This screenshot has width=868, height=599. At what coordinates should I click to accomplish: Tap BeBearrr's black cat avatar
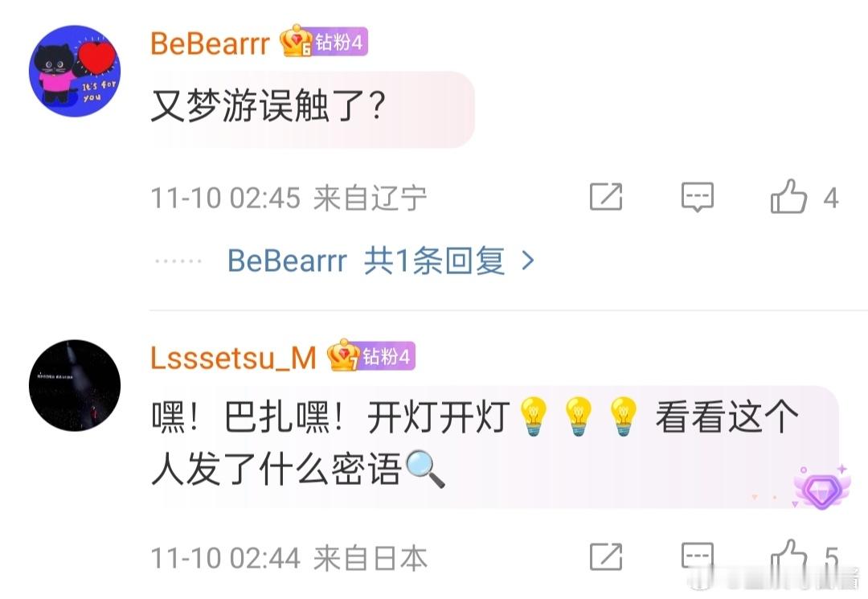(75, 70)
